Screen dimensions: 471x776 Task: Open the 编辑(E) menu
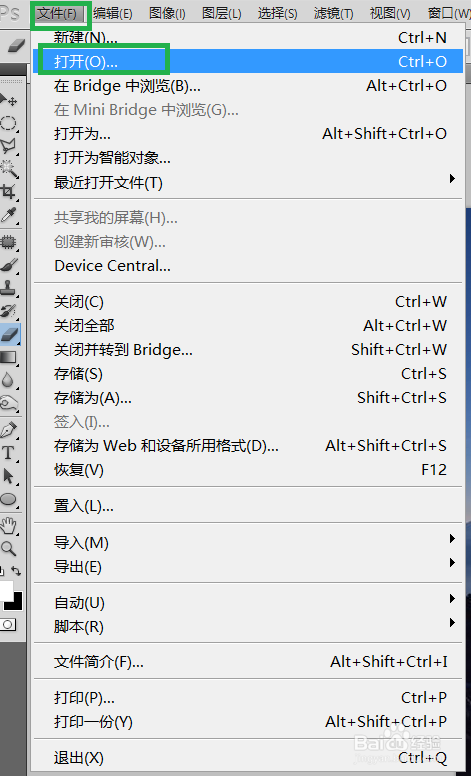(x=112, y=13)
